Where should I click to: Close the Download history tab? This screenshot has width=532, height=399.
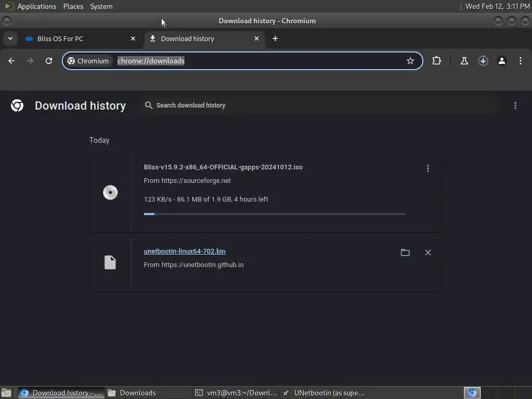257,38
